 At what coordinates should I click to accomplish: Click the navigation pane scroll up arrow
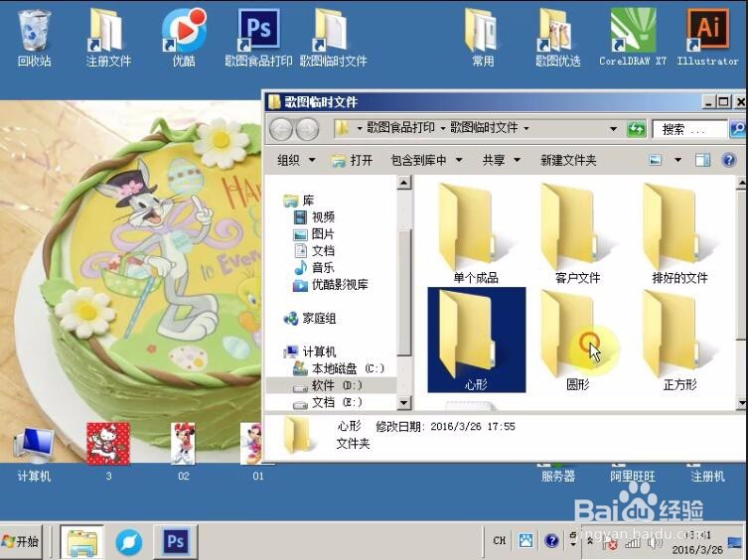[x=403, y=183]
